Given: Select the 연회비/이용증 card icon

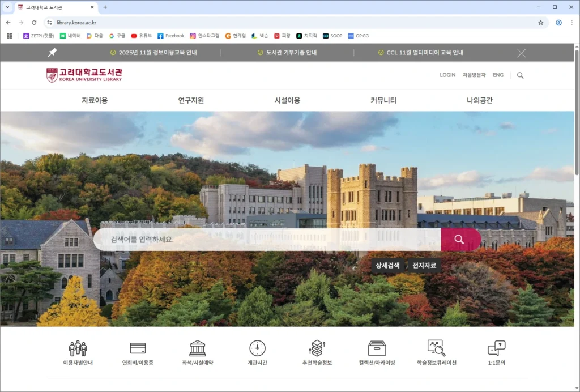Looking at the screenshot, I should coord(138,347).
